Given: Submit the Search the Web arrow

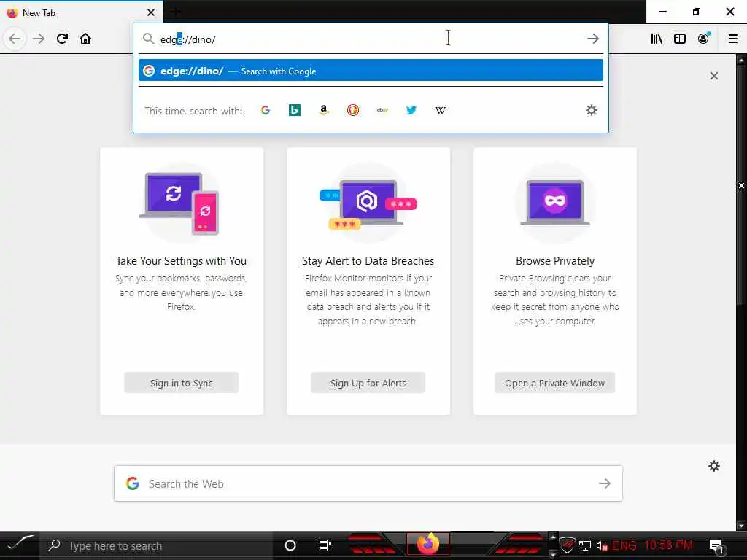Looking at the screenshot, I should (605, 483).
